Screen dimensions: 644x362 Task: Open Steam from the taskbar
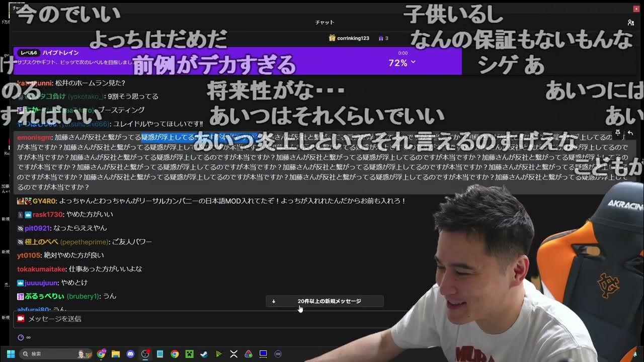(x=204, y=354)
